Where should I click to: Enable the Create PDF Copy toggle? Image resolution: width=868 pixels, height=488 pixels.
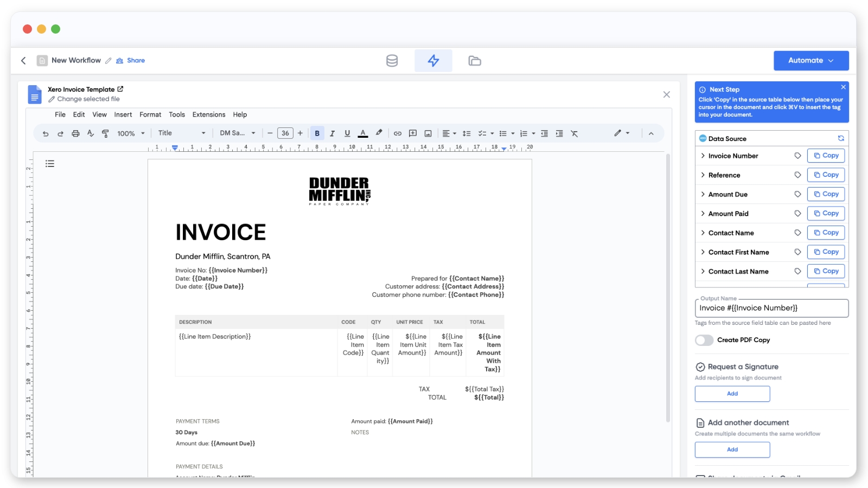click(x=704, y=340)
